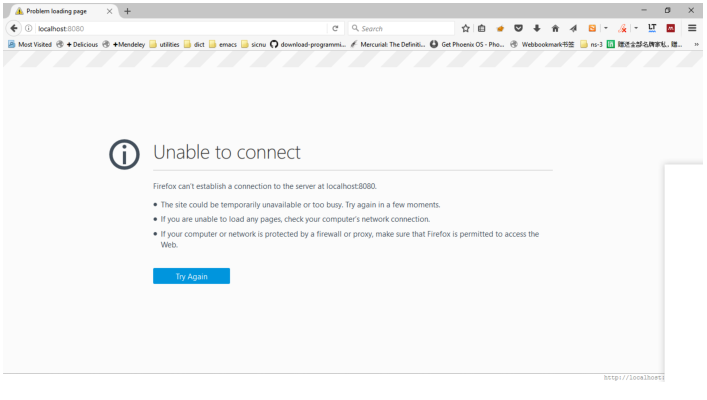Image resolution: width=707 pixels, height=400 pixels.
Task: Open the Most Visited bookmarks menu
Action: point(30,44)
